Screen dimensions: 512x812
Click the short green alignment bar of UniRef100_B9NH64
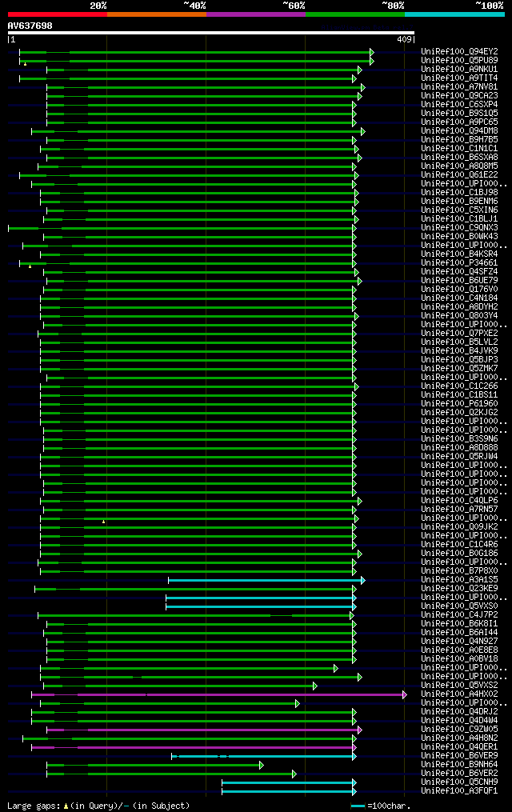coord(154,766)
